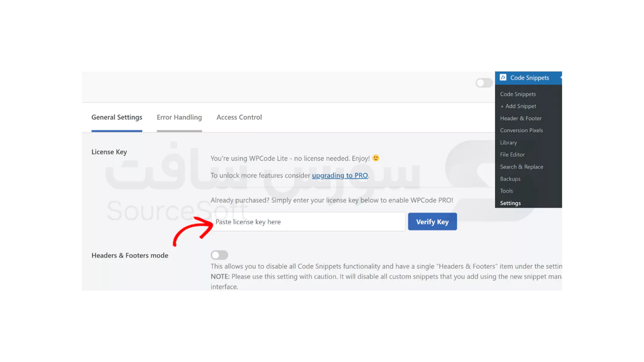This screenshot has height=362, width=644.
Task: Open Search & Replace
Action: (522, 167)
